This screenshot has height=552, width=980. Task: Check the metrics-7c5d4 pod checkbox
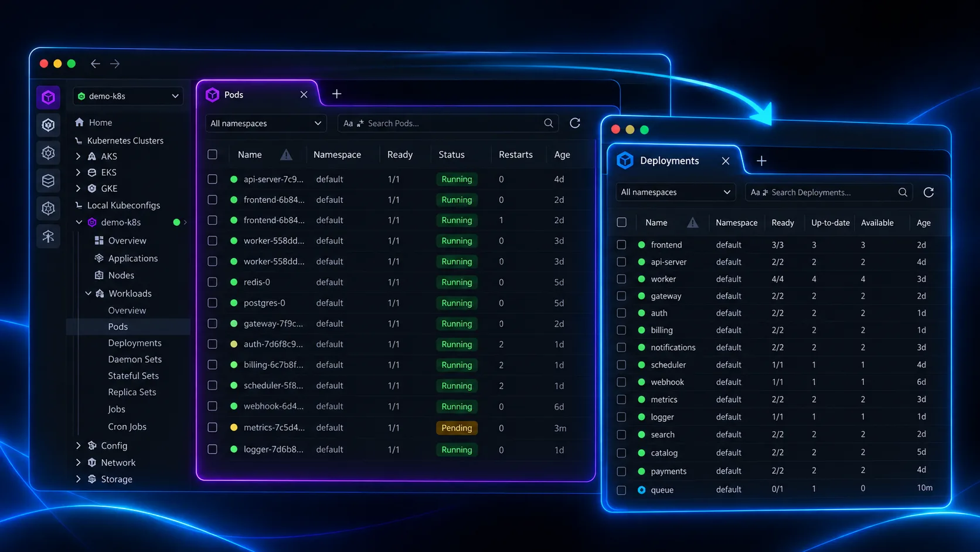pos(212,428)
